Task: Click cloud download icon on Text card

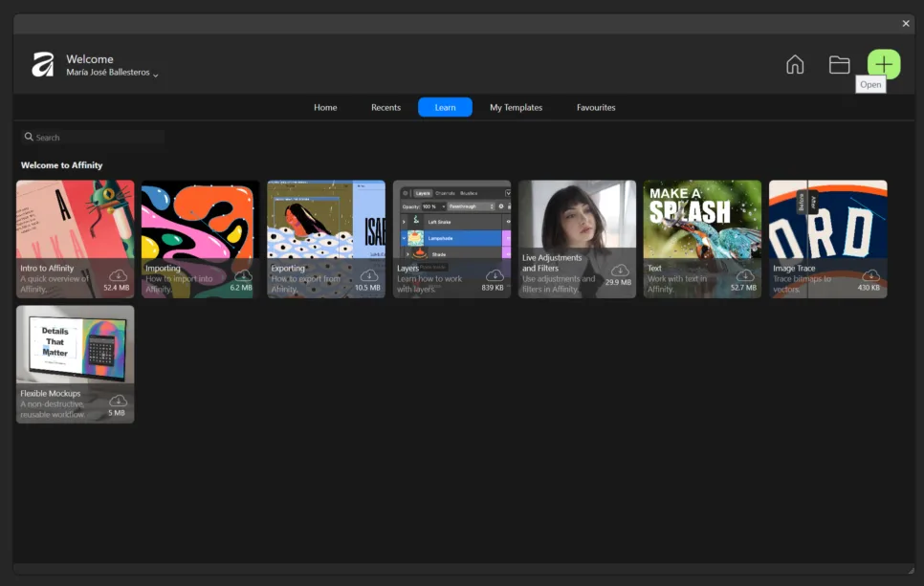Action: 744,275
